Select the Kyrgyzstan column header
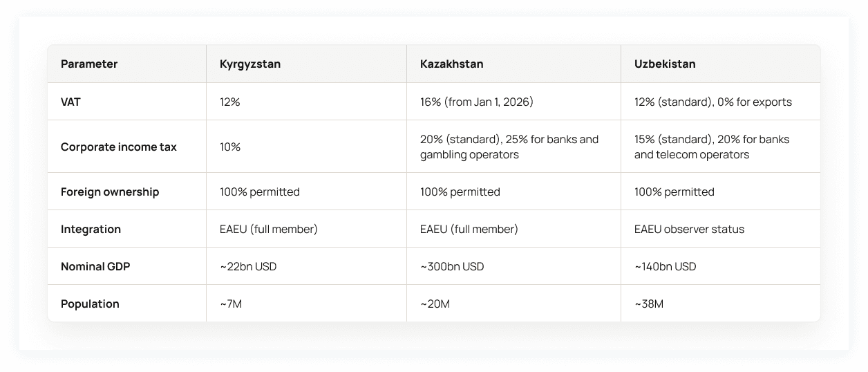 pos(250,64)
